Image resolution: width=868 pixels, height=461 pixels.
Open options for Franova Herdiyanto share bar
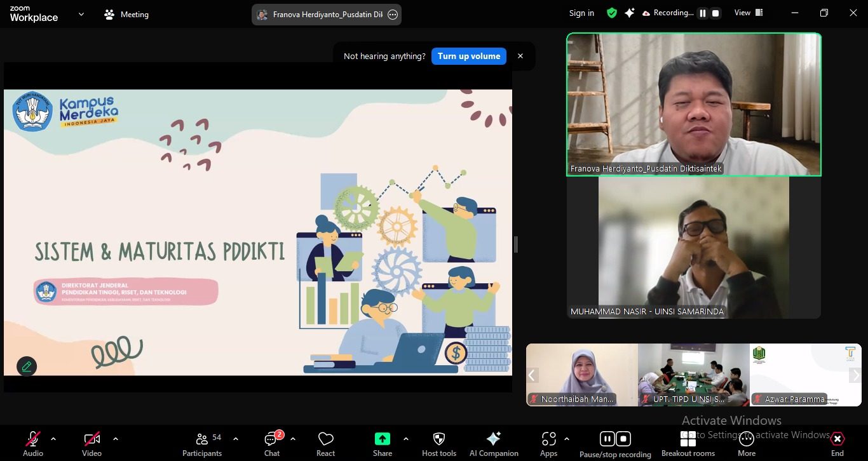(x=393, y=14)
